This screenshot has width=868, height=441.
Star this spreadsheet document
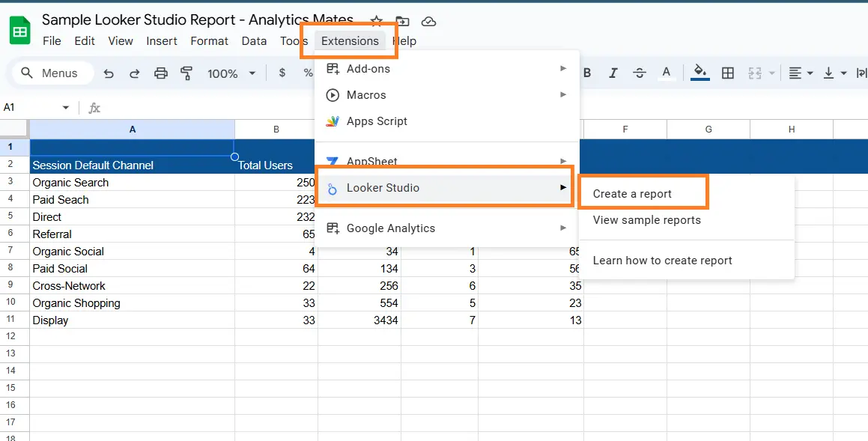click(x=377, y=22)
